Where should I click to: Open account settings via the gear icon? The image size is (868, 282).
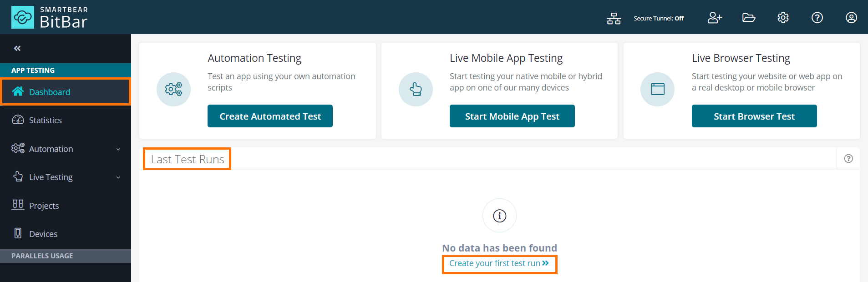coord(782,18)
